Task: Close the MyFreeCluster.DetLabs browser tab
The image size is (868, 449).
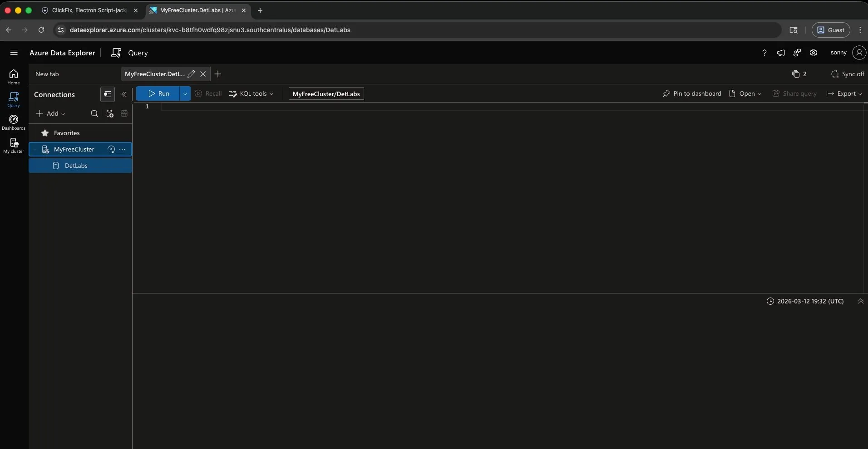Action: [244, 10]
